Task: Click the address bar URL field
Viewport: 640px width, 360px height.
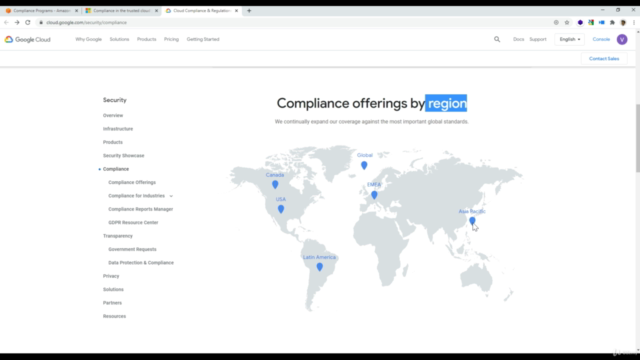Action: 294,22
